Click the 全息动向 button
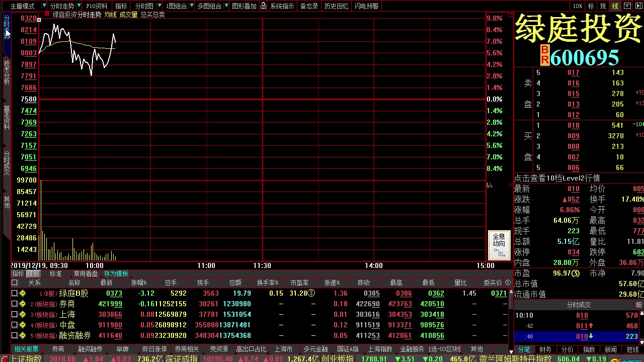Screen dimensions: 644x362 click(x=499, y=245)
